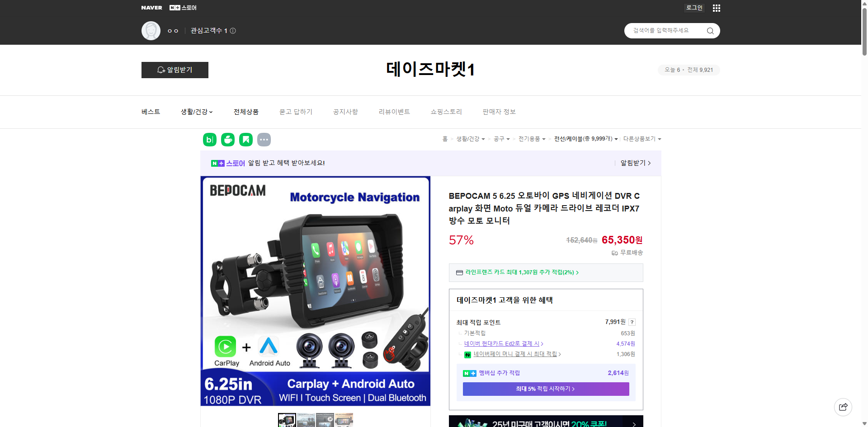The image size is (868, 427).
Task: Click the question mark beside 최대 적립 포인트
Action: [632, 322]
